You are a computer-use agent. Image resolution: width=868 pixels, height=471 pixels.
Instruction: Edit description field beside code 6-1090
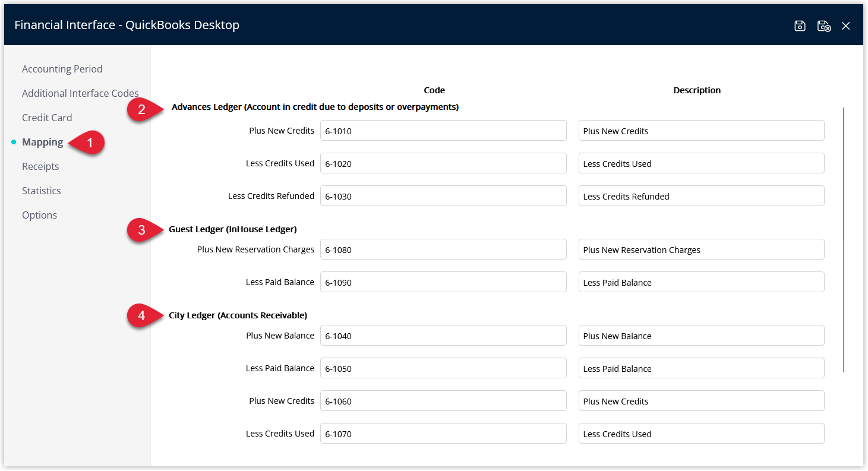click(702, 282)
